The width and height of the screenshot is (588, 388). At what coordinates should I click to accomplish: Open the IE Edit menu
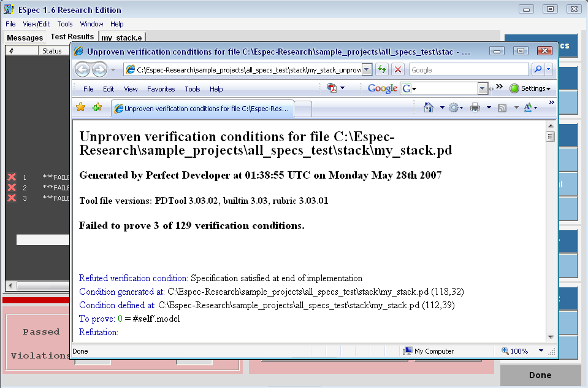tap(109, 89)
